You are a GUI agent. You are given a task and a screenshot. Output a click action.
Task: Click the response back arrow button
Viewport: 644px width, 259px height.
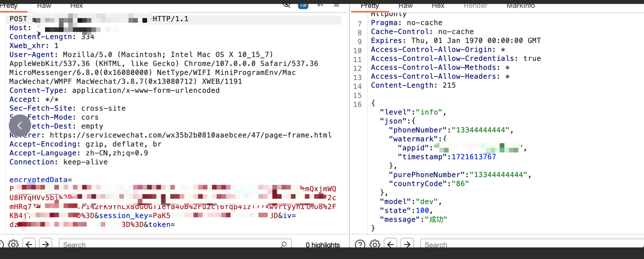tap(390, 244)
